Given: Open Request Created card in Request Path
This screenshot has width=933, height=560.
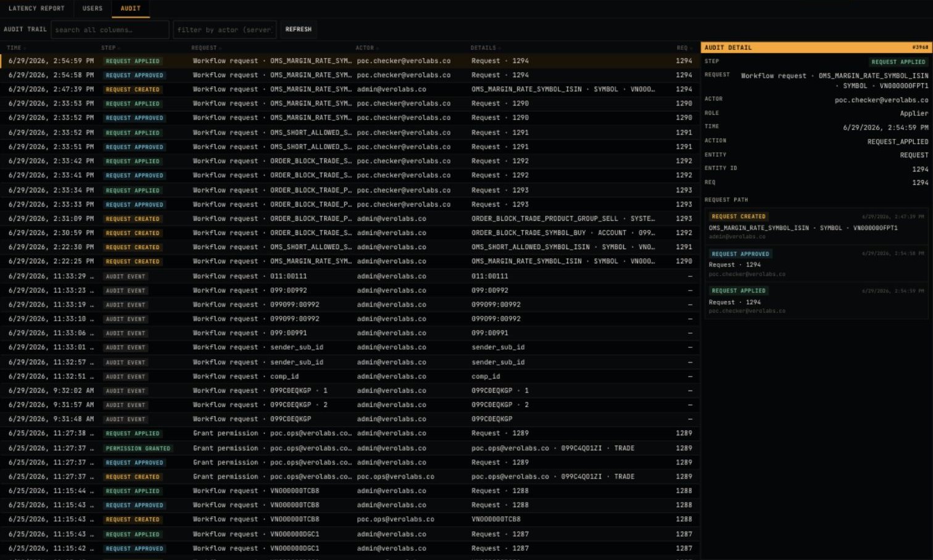Looking at the screenshot, I should 816,226.
